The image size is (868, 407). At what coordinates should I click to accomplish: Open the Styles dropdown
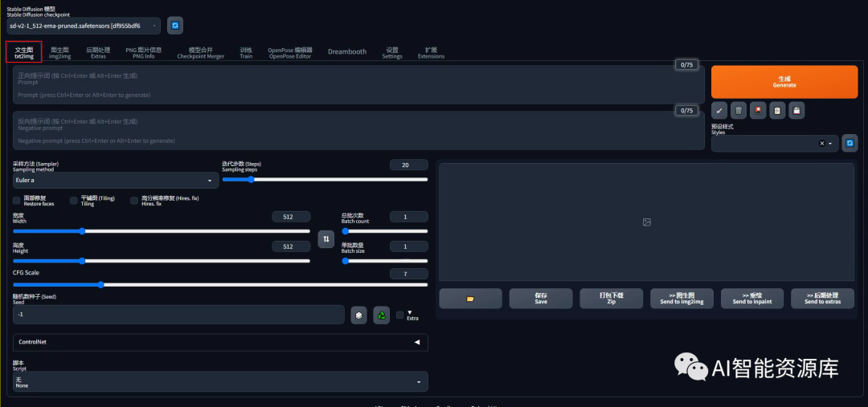click(x=775, y=143)
